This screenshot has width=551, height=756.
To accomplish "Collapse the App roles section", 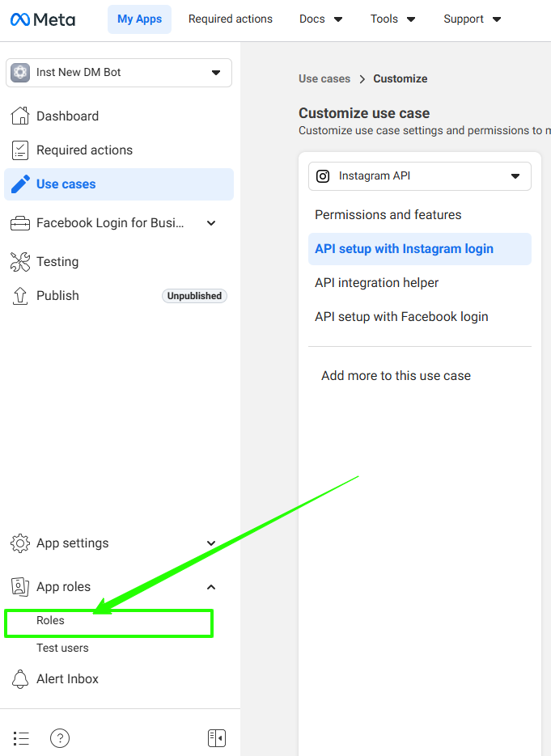I will [x=211, y=587].
